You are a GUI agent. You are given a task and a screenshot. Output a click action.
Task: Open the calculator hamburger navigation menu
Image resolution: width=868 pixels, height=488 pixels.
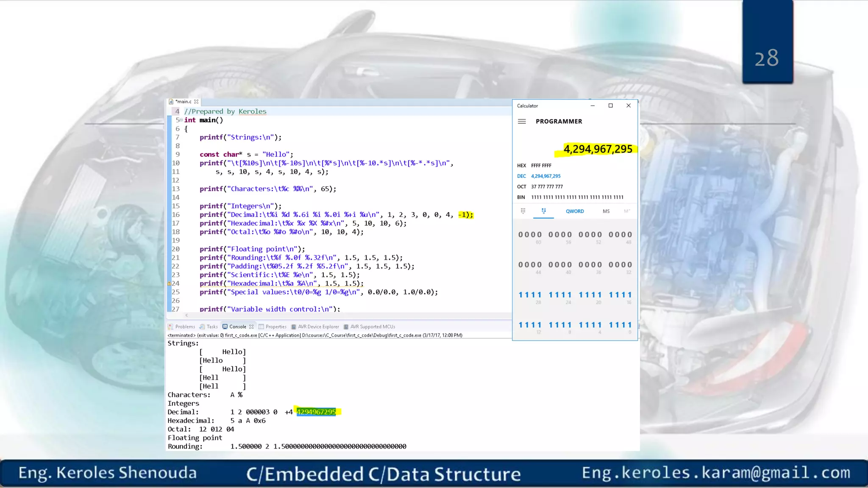(x=522, y=122)
